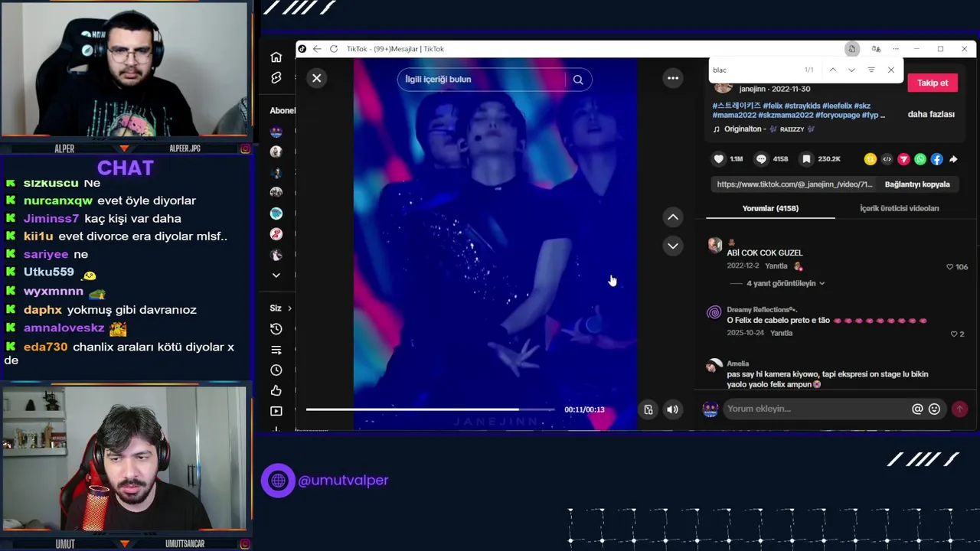Open the translate page icon in title bar

(x=876, y=49)
